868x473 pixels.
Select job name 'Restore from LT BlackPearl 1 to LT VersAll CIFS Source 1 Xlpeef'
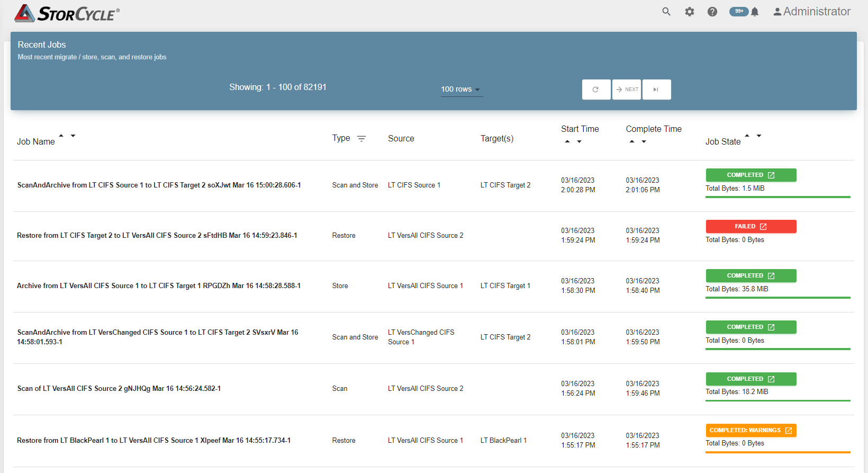(x=153, y=440)
